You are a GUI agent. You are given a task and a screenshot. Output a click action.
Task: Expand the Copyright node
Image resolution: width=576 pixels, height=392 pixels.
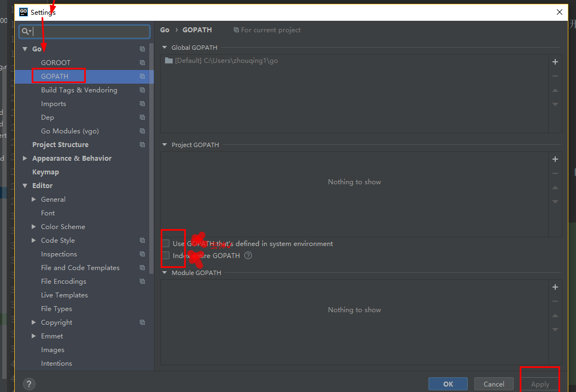[34, 322]
